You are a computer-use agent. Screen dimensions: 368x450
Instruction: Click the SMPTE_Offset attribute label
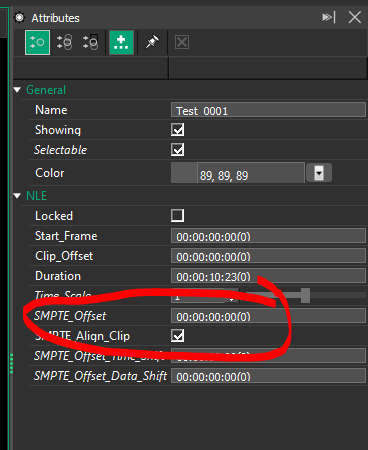pos(70,316)
